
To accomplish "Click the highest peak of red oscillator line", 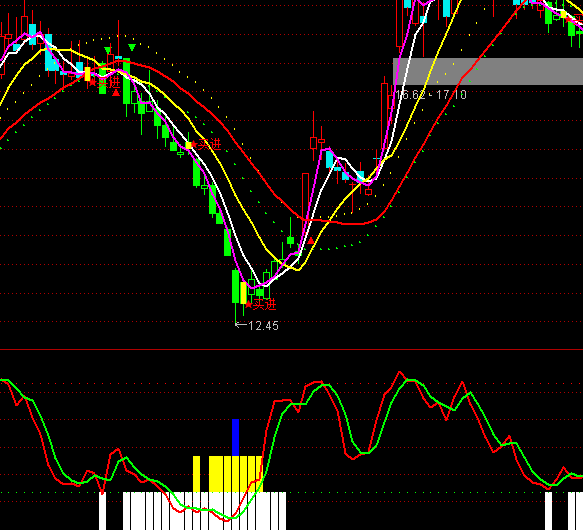I will point(400,372).
